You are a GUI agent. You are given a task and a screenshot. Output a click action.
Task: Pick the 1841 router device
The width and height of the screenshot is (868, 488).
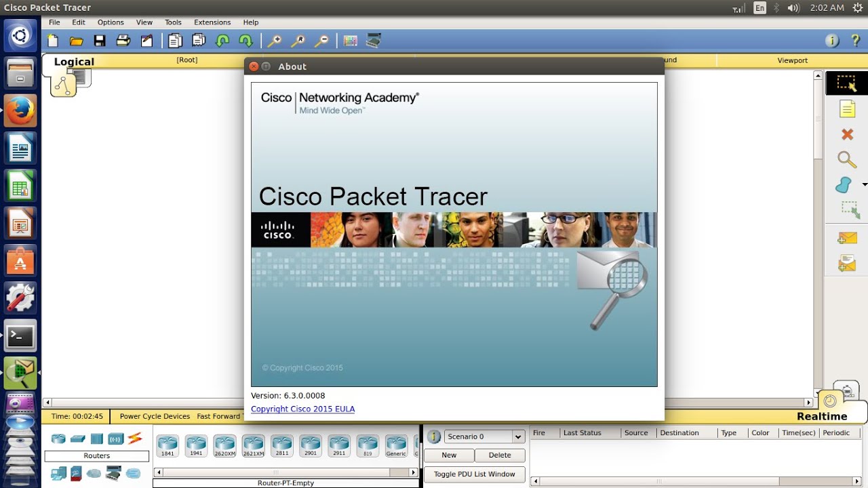click(x=167, y=445)
